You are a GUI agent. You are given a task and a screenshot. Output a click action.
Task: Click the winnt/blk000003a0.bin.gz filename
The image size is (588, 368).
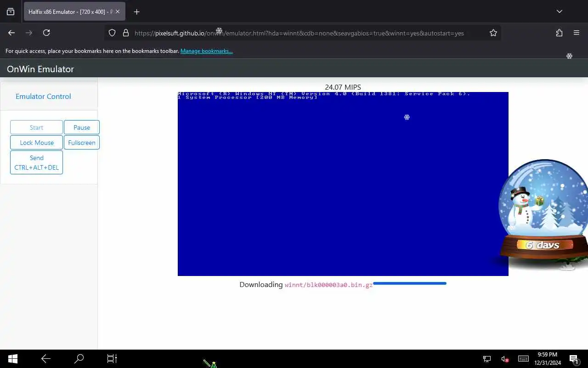click(x=328, y=285)
